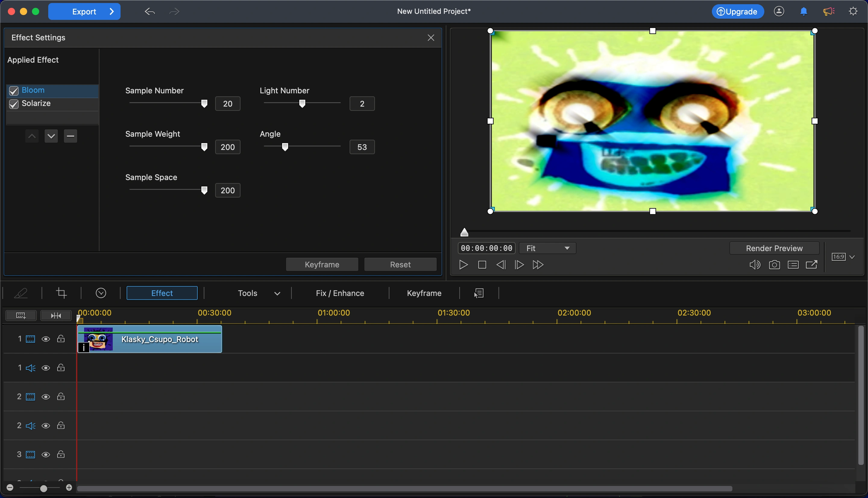Take a snapshot with camera icon

tap(774, 265)
